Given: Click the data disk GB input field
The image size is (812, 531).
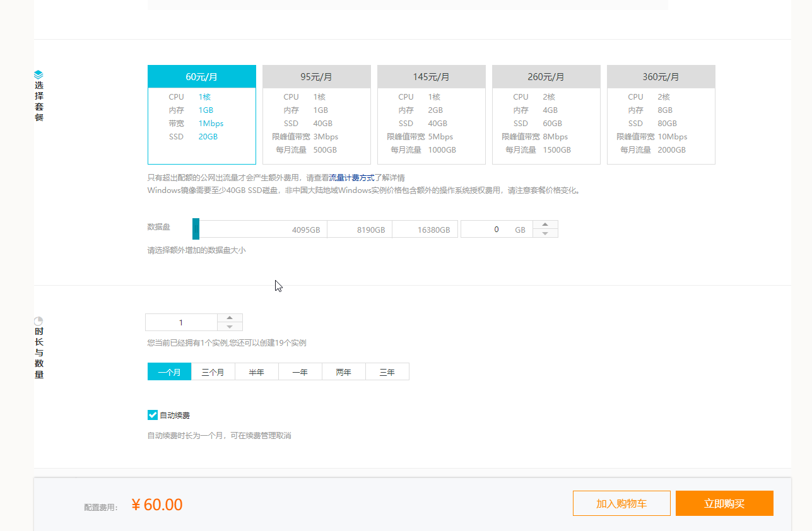Looking at the screenshot, I should [x=492, y=229].
